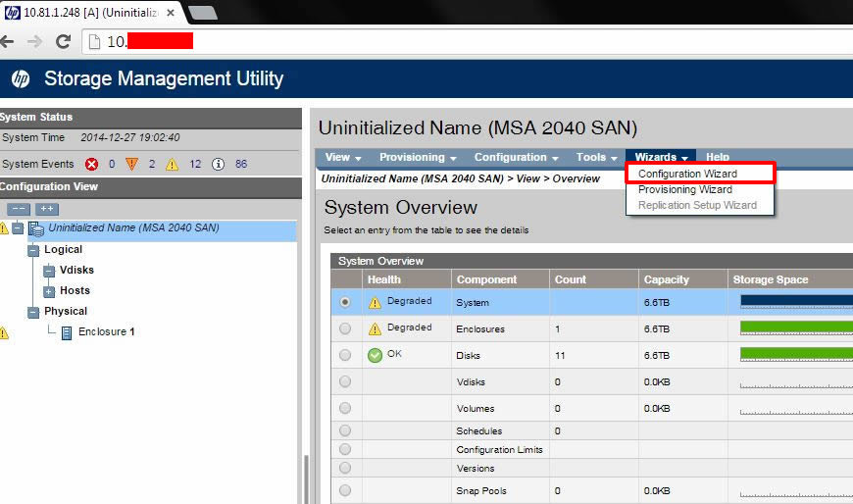The image size is (853, 504).
Task: Click the browser reload icon
Action: point(63,41)
